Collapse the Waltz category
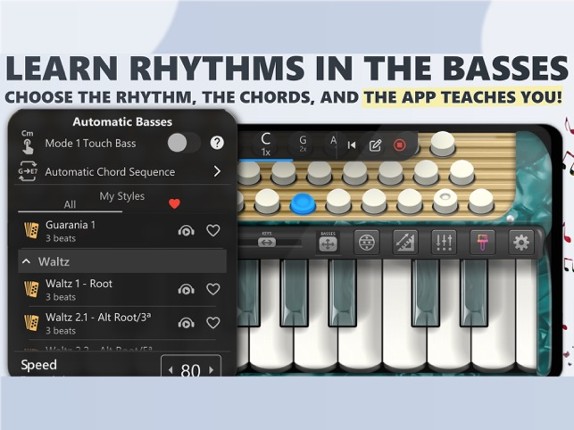The height and width of the screenshot is (430, 574). (122, 262)
